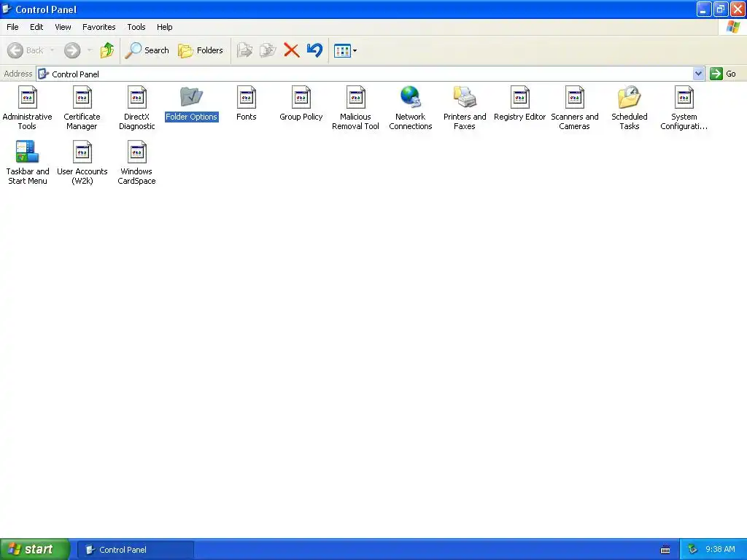This screenshot has height=560, width=747.
Task: Open the File menu
Action: point(13,27)
